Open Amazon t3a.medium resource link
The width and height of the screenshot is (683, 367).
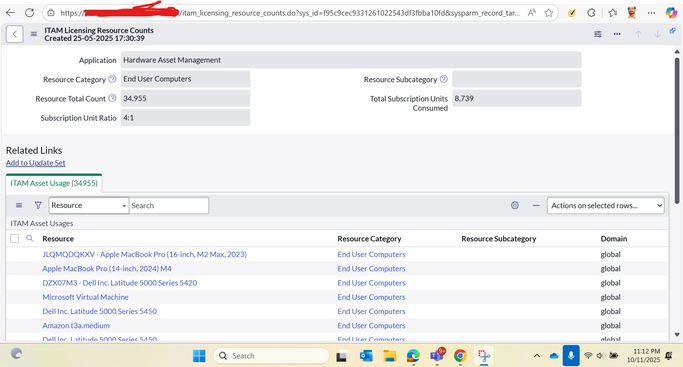point(76,326)
